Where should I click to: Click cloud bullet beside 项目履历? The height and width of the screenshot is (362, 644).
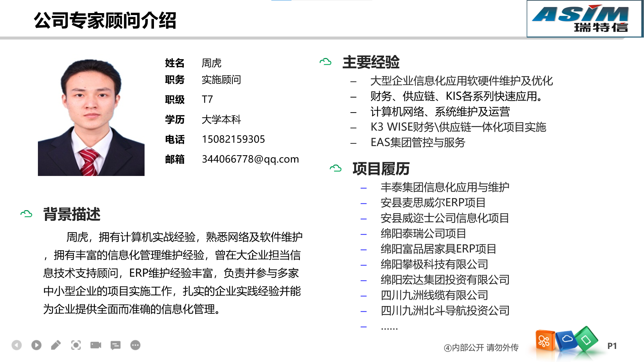pyautogui.click(x=335, y=168)
